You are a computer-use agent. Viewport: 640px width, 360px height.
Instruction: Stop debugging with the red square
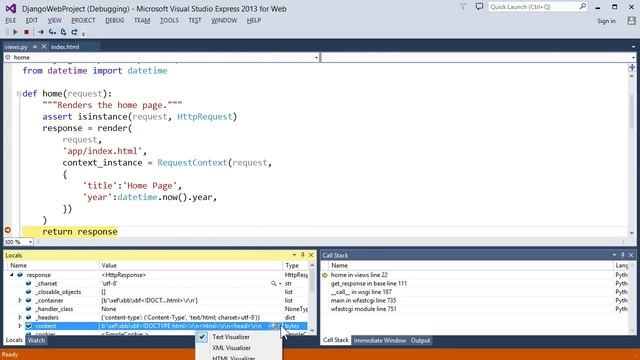[x=27, y=32]
